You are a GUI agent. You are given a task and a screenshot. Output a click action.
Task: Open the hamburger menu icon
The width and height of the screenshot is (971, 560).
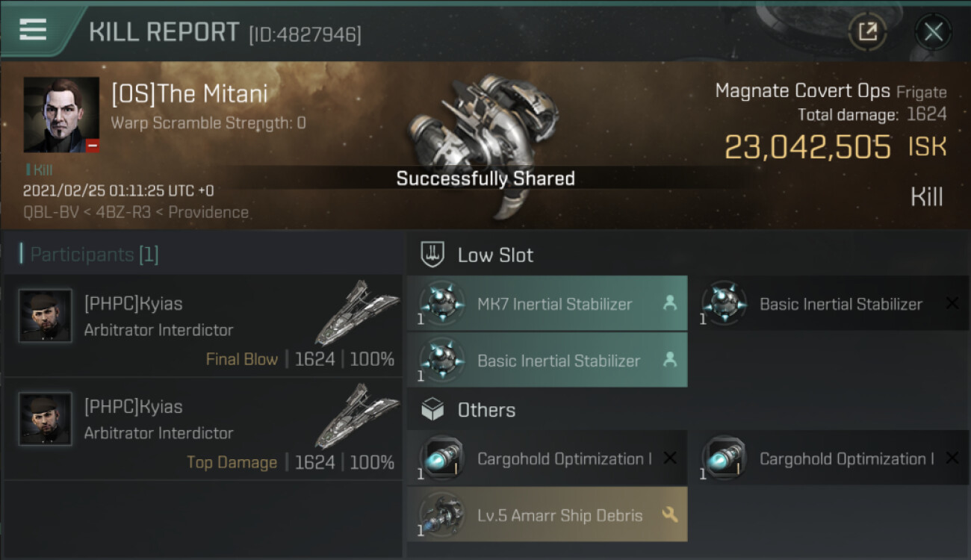click(x=33, y=30)
